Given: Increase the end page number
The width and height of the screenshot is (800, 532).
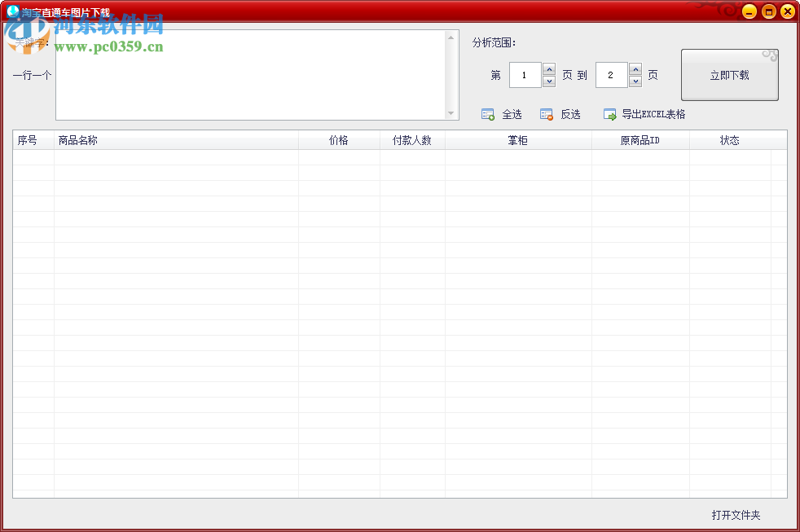Looking at the screenshot, I should 635,69.
